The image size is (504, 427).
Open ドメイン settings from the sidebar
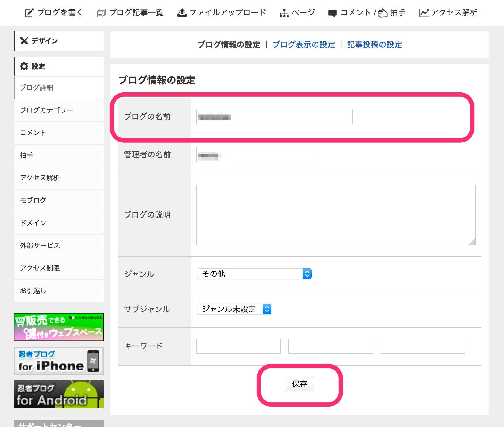[33, 223]
